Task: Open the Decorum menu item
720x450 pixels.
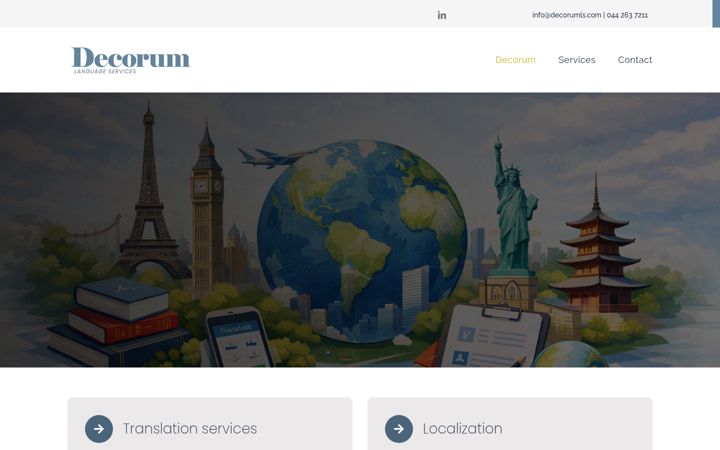Action: click(x=515, y=60)
